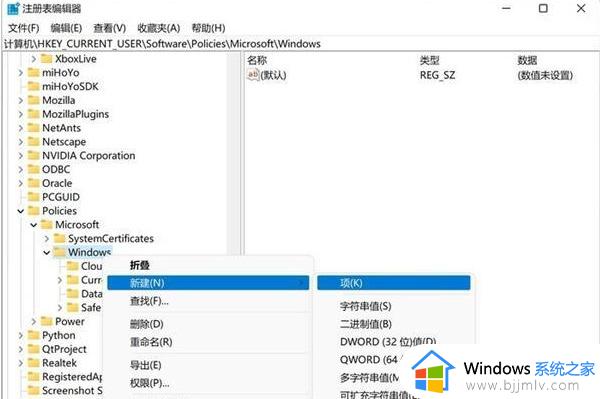Select 二进制值(B) in the submenu

394,324
